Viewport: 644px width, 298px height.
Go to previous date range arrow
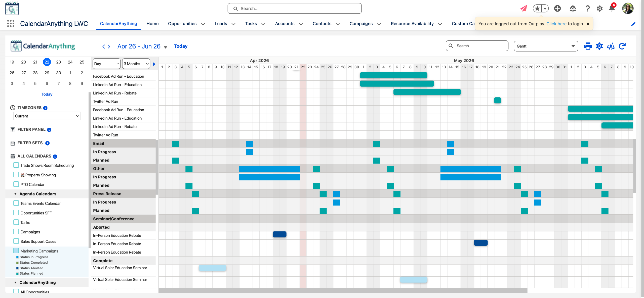(x=104, y=46)
